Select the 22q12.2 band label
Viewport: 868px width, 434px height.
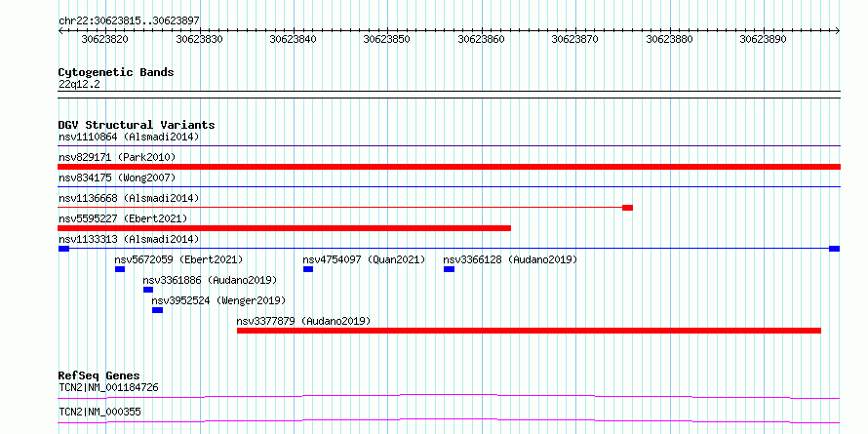coord(79,85)
